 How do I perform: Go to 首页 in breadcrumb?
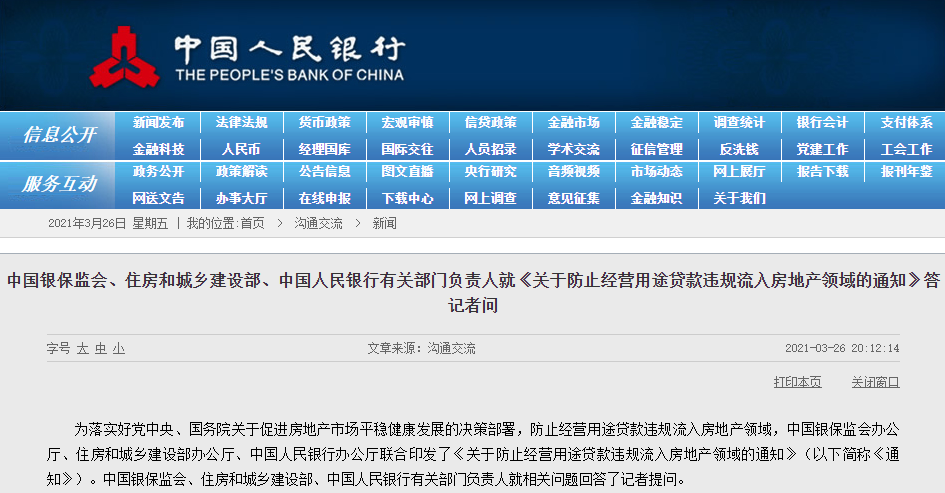point(253,224)
